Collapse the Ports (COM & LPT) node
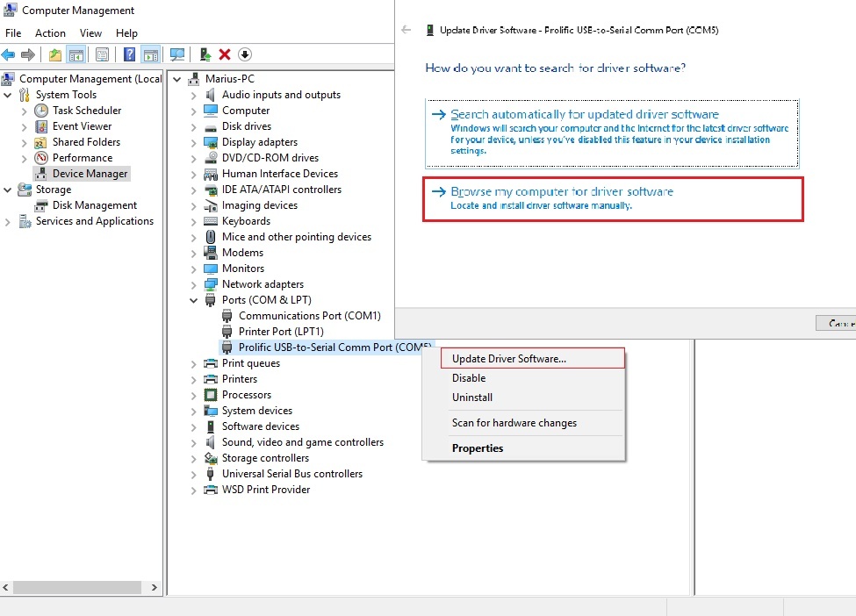 (x=194, y=300)
